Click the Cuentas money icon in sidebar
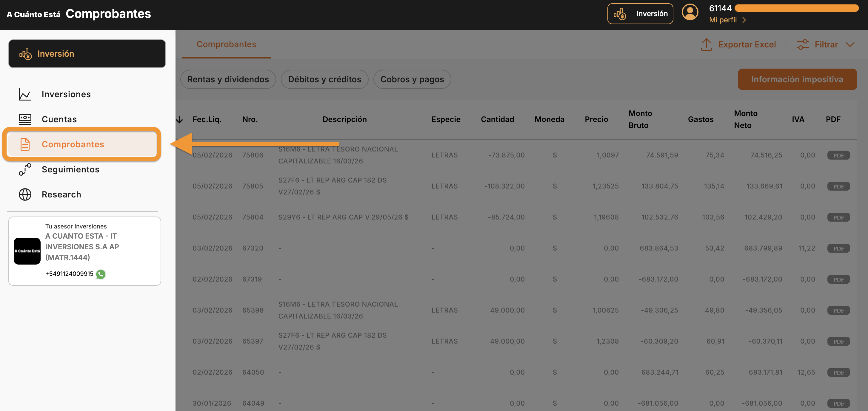 click(x=25, y=119)
